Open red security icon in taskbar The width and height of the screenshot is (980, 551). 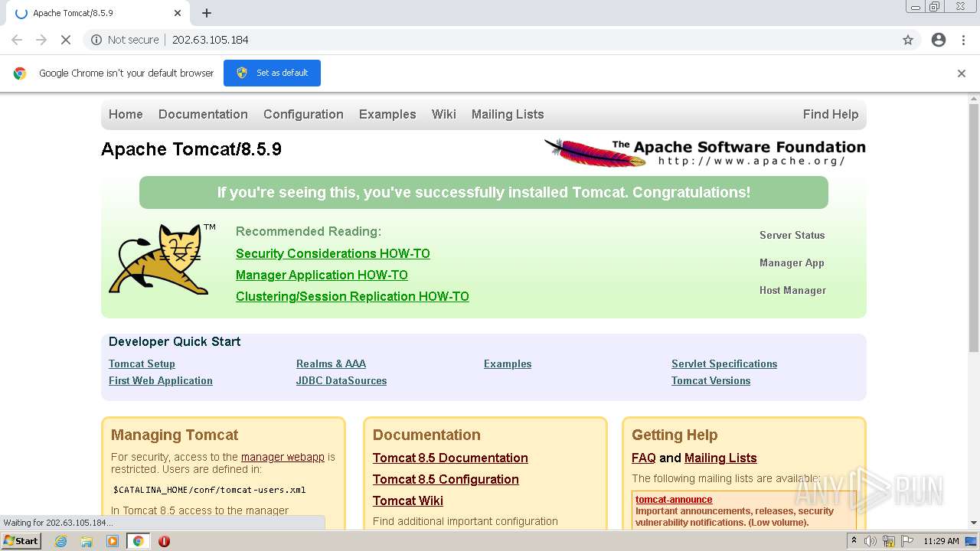(164, 541)
